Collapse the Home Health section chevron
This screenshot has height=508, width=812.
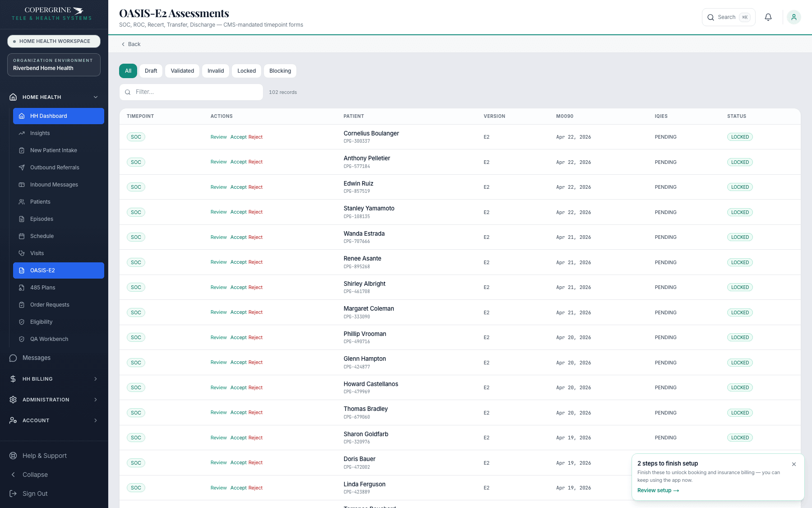click(x=96, y=97)
